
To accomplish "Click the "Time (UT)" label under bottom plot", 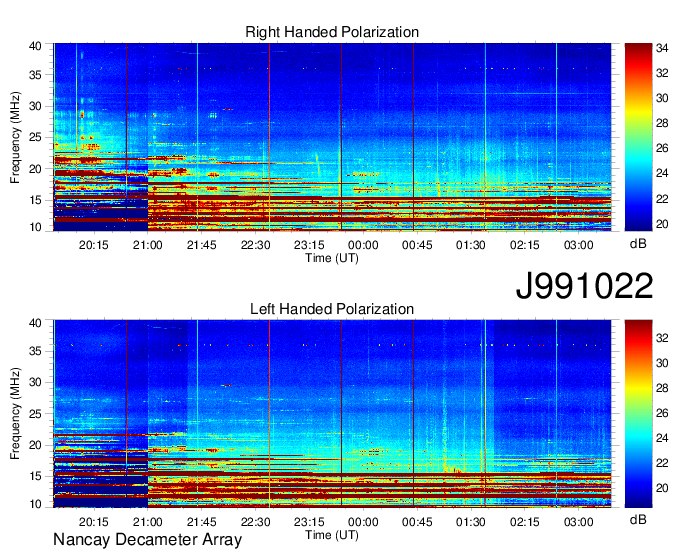I will point(332,535).
